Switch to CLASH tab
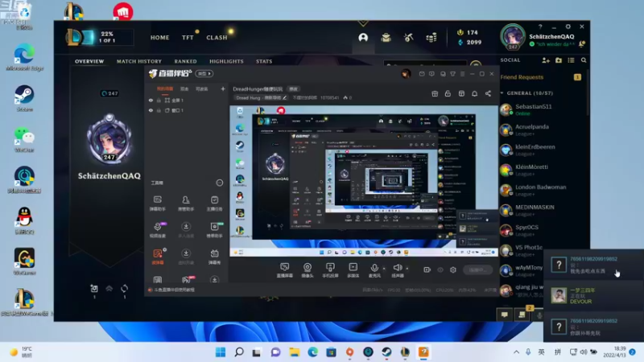644x362 pixels. coord(217,37)
